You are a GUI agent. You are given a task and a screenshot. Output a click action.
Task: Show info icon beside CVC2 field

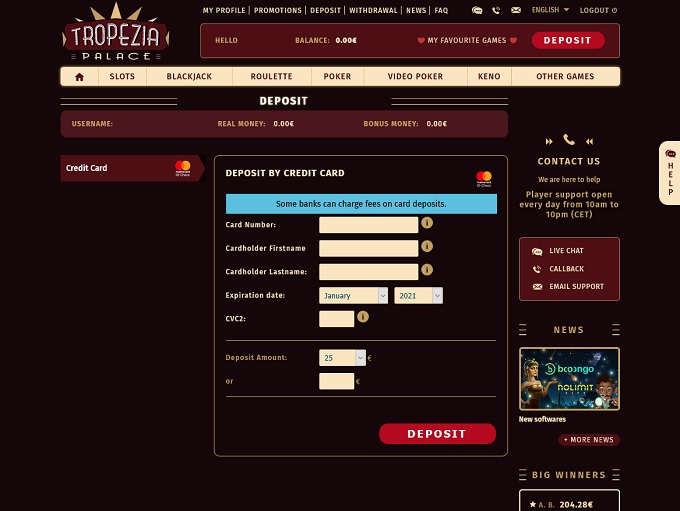point(363,317)
